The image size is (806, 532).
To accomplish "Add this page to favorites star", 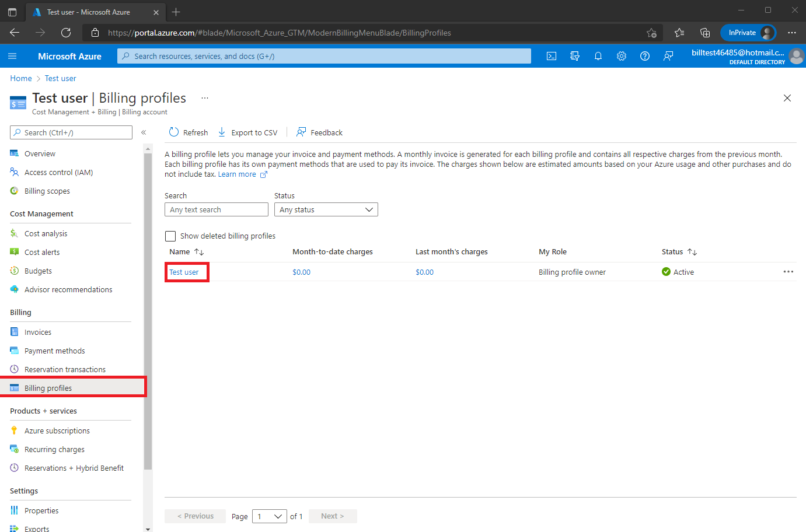I will (651, 33).
